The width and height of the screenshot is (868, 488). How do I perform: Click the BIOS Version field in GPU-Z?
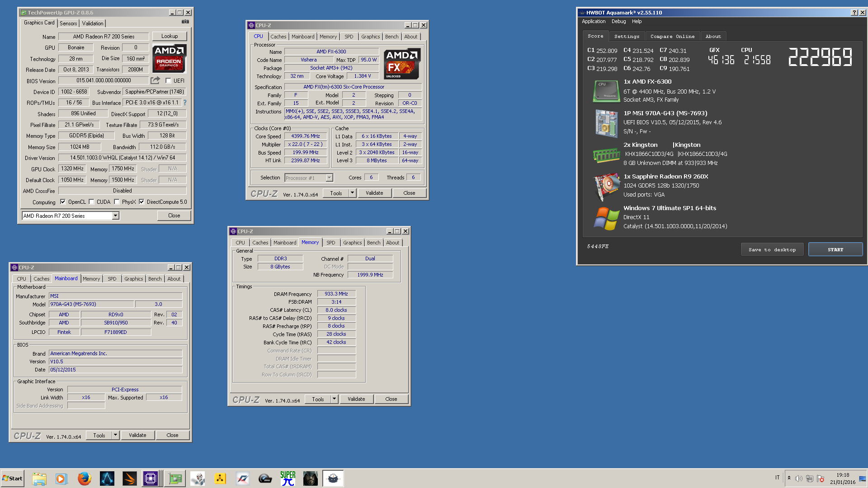[x=104, y=80]
